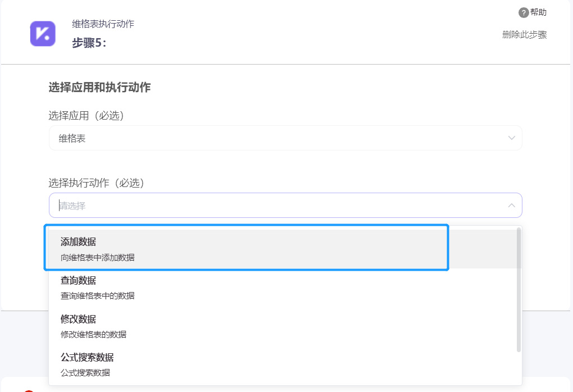This screenshot has width=573, height=392.
Task: Click the 步骤5: step title
Action: point(89,43)
